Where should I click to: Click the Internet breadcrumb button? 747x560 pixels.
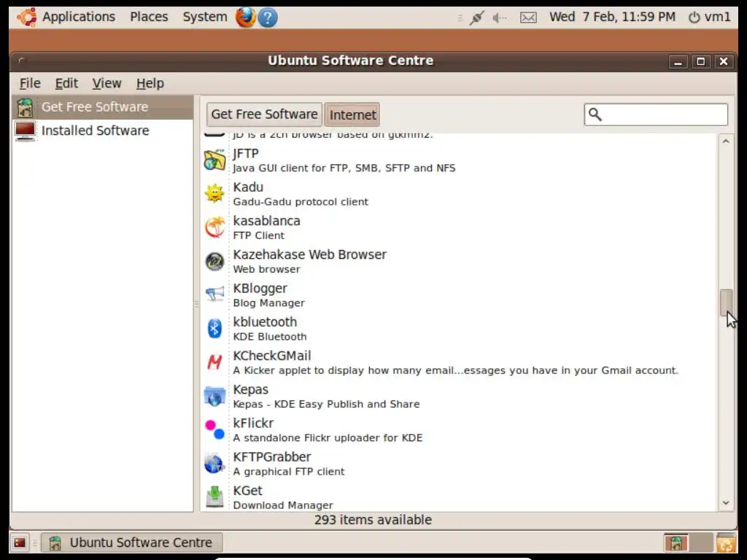(x=352, y=114)
